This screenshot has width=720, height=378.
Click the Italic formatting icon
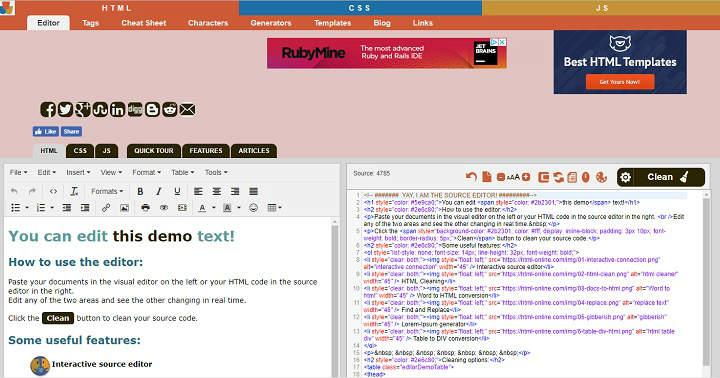pyautogui.click(x=158, y=191)
